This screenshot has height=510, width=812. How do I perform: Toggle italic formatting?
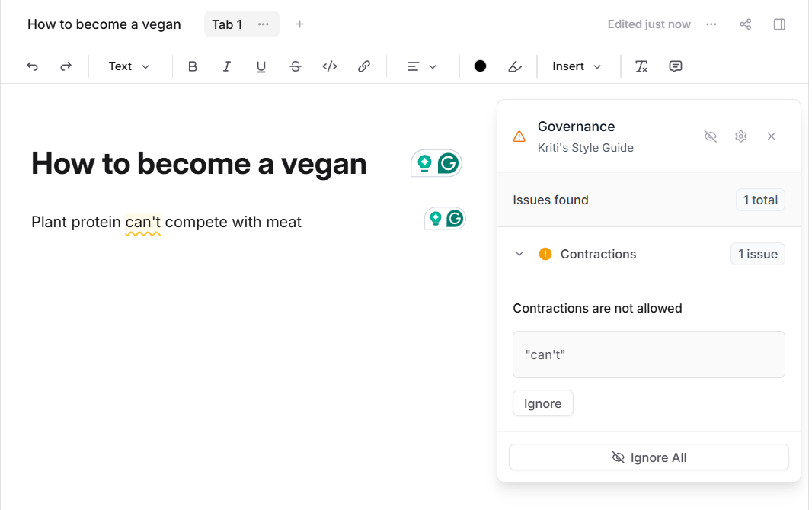pos(227,66)
